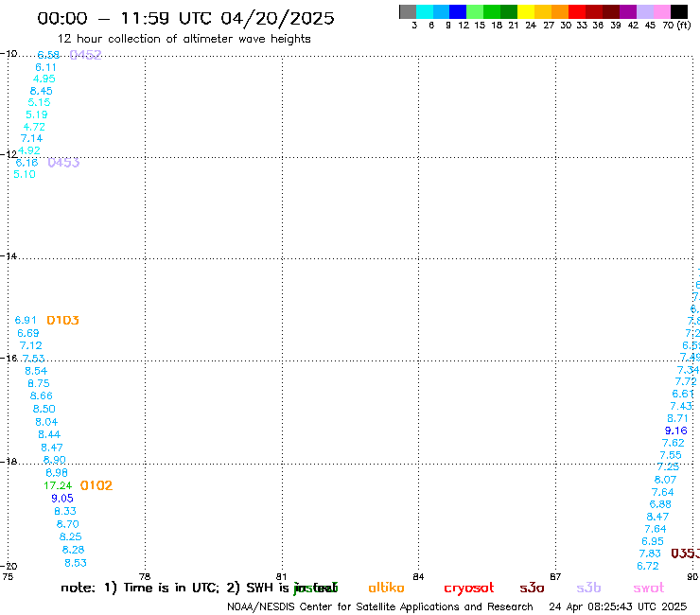Image resolution: width=700 pixels, height=615 pixels.
Task: Select the 8.98 wave height reading
Action: [x=57, y=472]
